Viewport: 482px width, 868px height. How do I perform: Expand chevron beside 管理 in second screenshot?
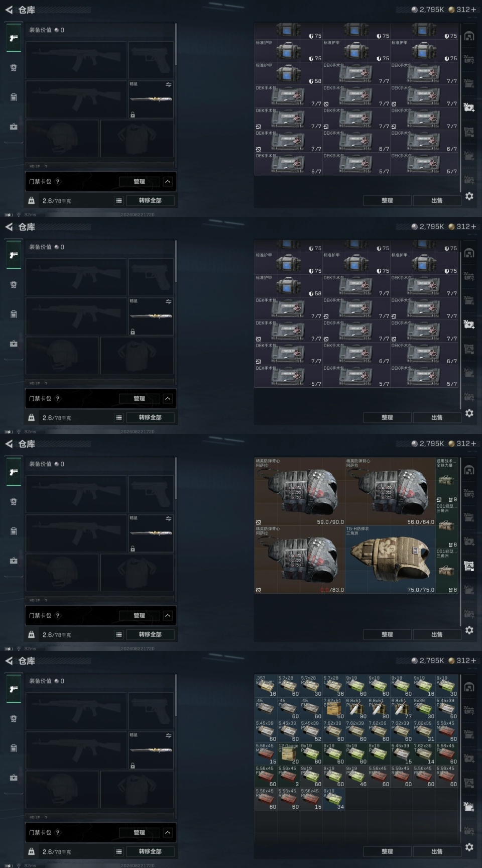coord(168,398)
